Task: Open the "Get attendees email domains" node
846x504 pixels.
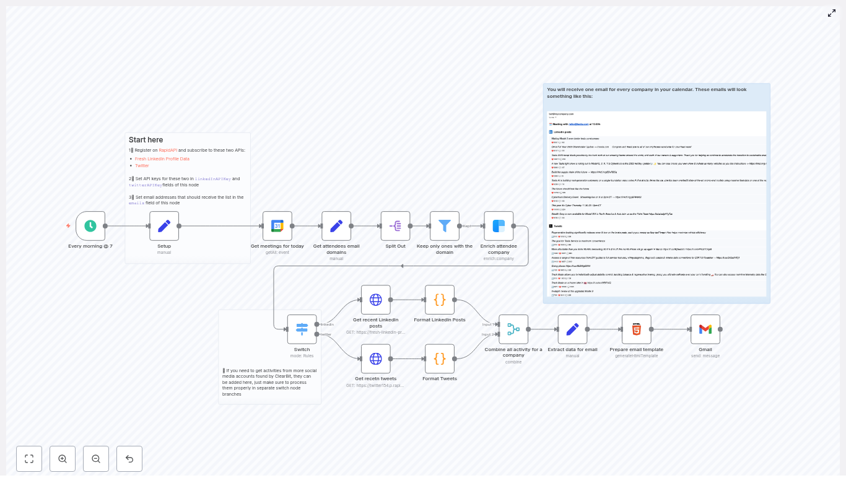Action: [336, 226]
